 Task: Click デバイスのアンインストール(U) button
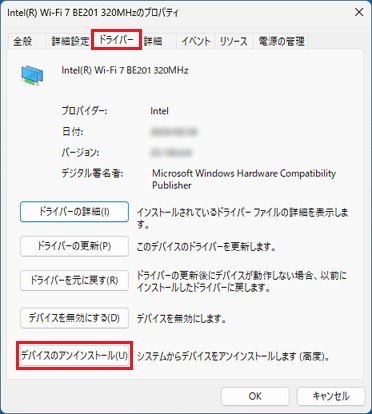click(x=74, y=356)
